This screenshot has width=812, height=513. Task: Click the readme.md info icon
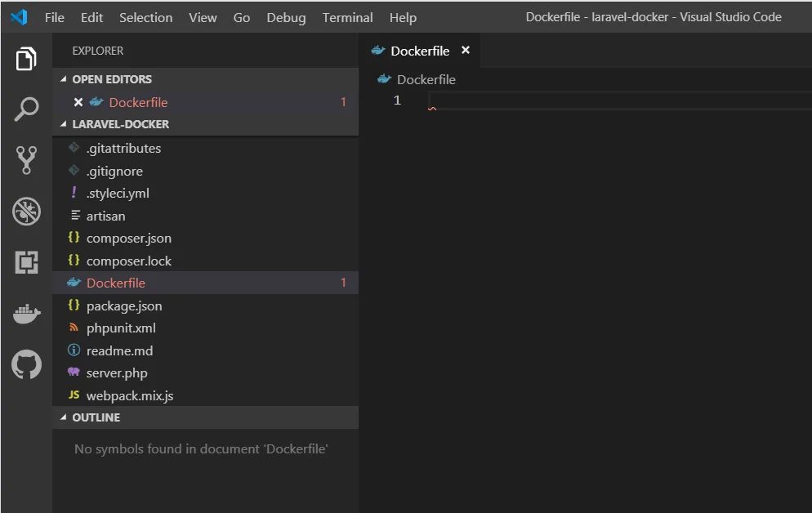pos(74,350)
